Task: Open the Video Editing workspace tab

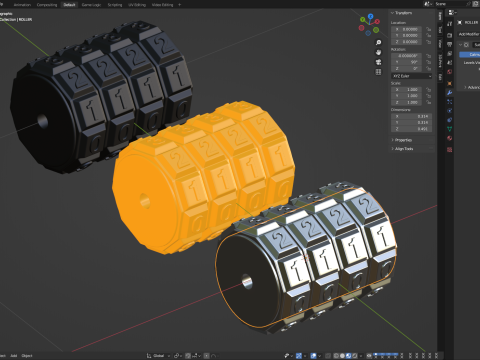Action: point(162,5)
